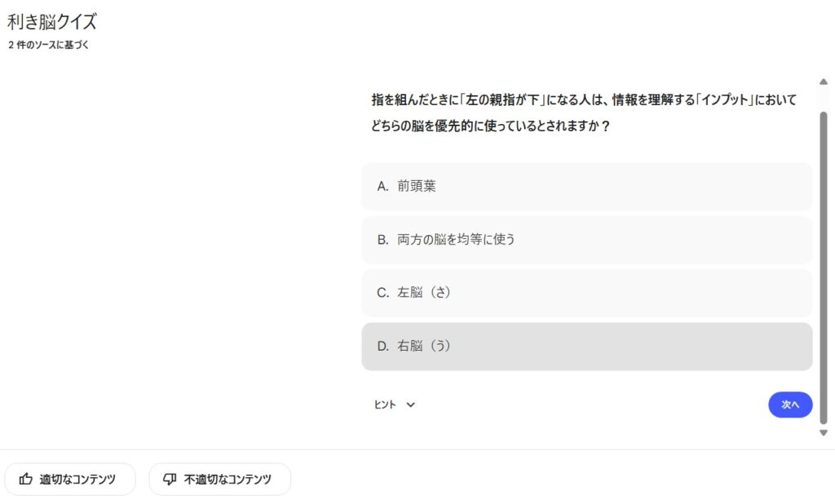Click the phrase 「左の親指が下」 in the question
The height and width of the screenshot is (504, 835).
[x=500, y=100]
